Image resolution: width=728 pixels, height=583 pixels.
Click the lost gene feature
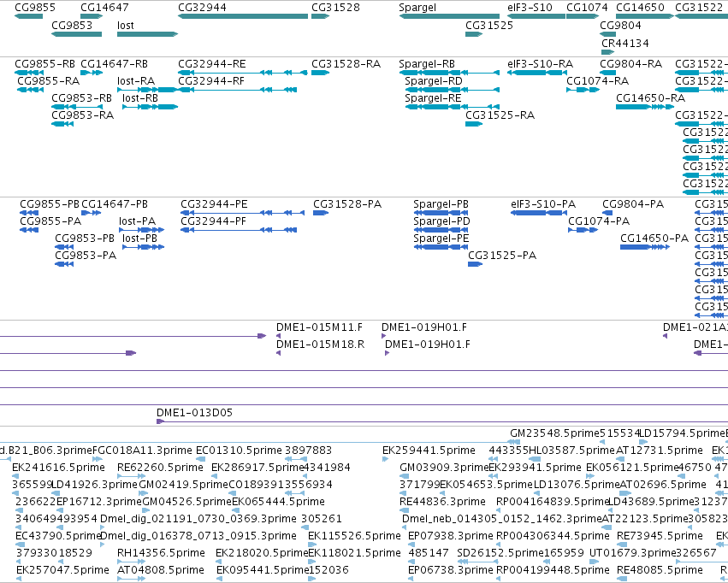(148, 34)
